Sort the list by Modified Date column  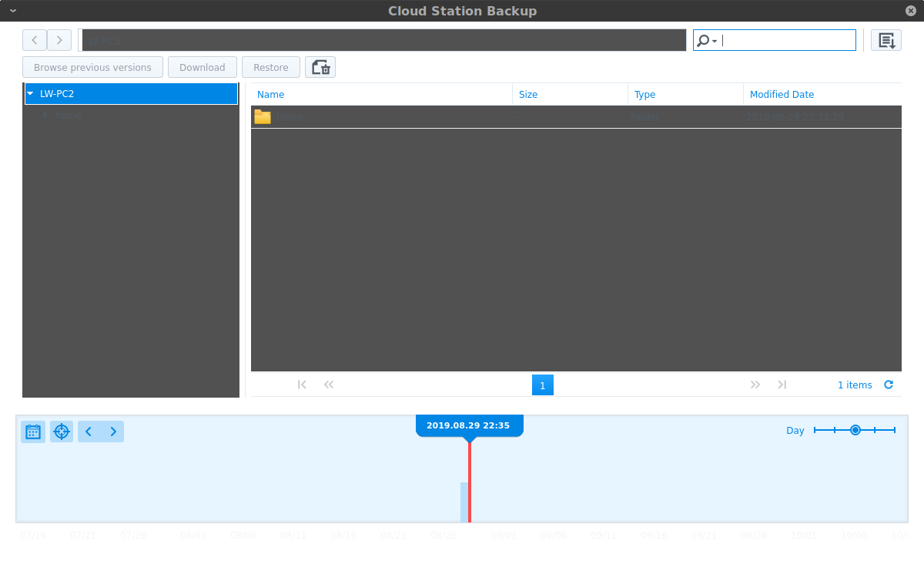pos(782,94)
